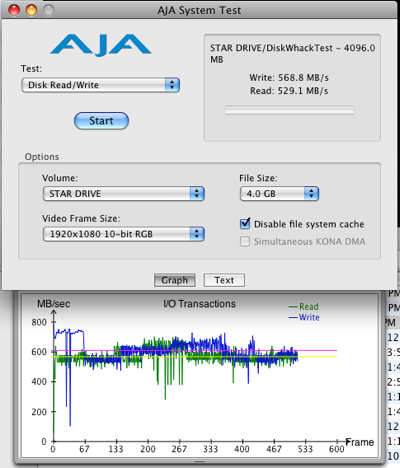Screen dimensions: 400x468
Task: Open the Video Frame Size dropdown
Action: (x=124, y=234)
